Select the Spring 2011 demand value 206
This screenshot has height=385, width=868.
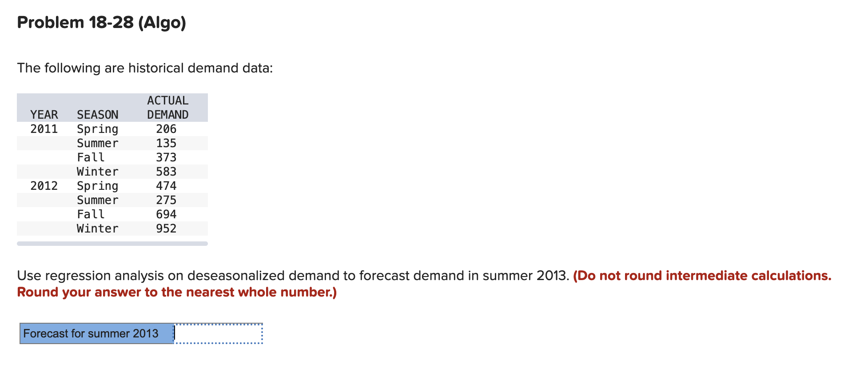[167, 128]
